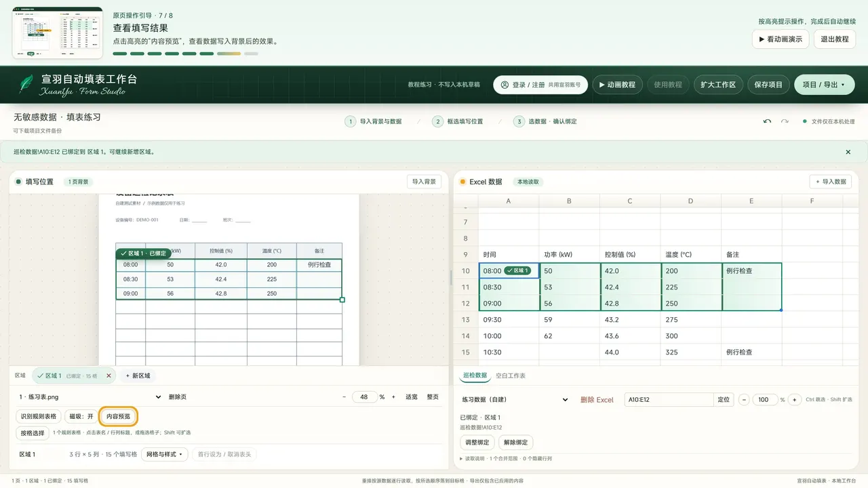Select step 2 框选填写位置
The image size is (868, 488).
[x=458, y=121]
